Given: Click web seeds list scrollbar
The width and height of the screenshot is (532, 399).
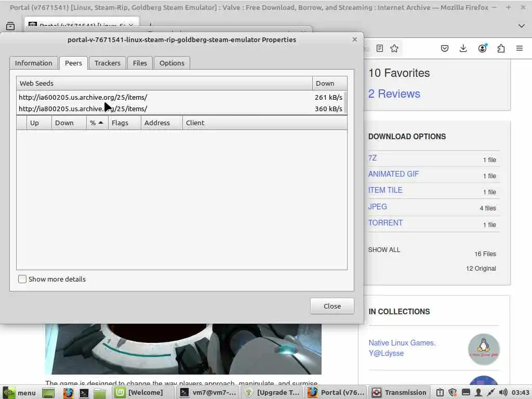Looking at the screenshot, I should [x=345, y=102].
